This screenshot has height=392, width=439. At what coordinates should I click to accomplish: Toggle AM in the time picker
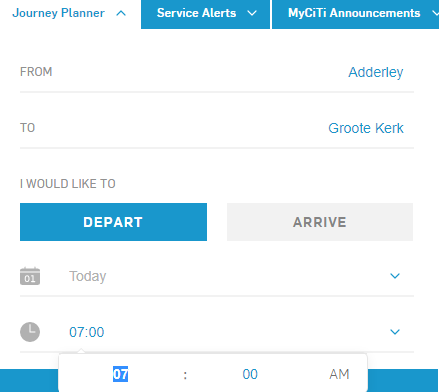click(x=339, y=374)
